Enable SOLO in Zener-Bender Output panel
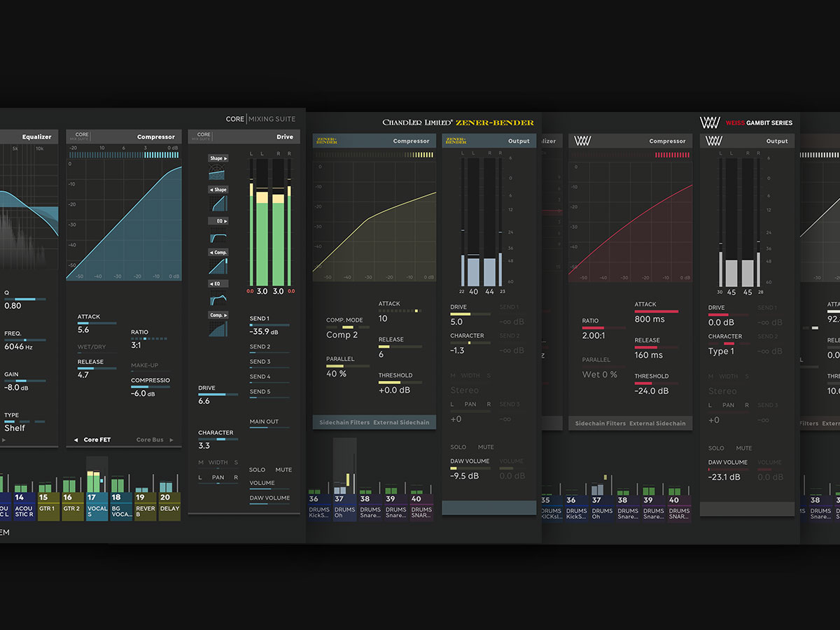The image size is (840, 630). (458, 447)
